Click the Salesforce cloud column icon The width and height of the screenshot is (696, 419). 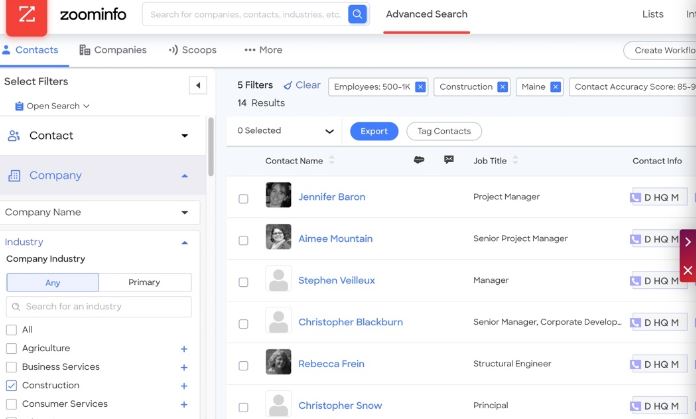[x=419, y=160]
